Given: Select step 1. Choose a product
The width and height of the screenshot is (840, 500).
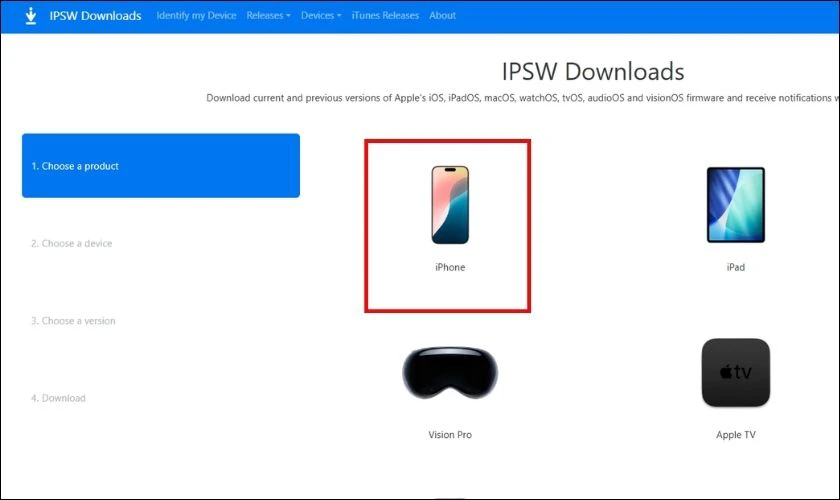Looking at the screenshot, I should (x=161, y=166).
